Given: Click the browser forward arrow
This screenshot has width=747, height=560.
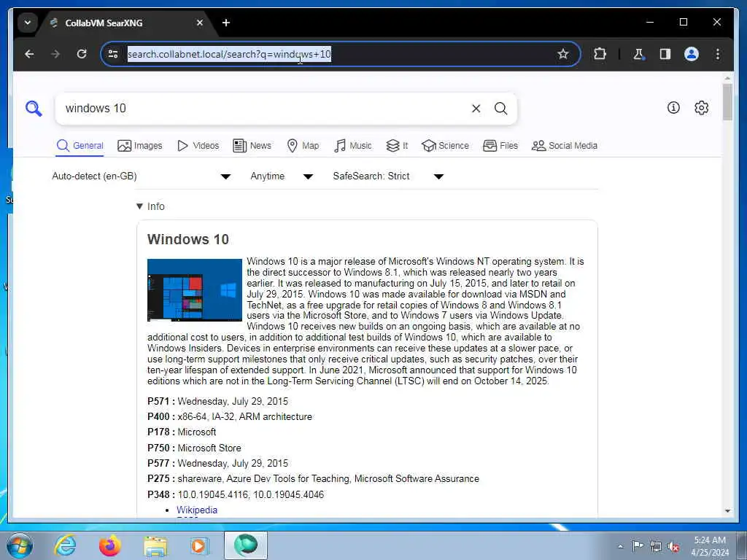Looking at the screenshot, I should 55,54.
